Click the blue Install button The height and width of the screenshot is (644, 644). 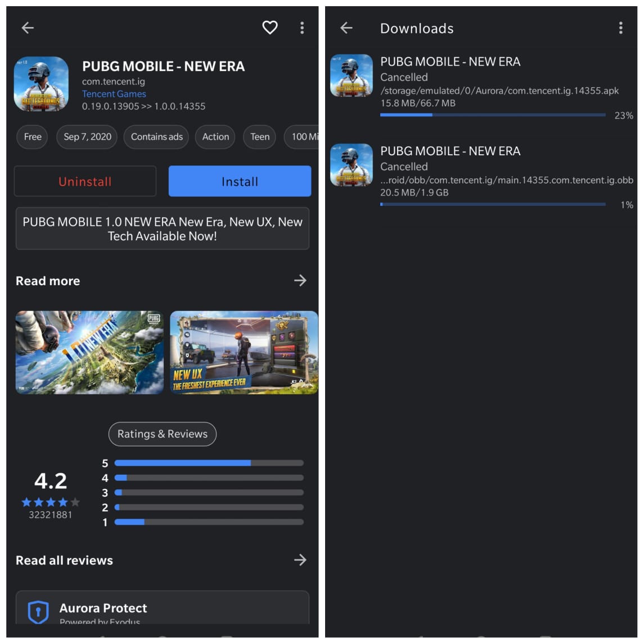[240, 181]
